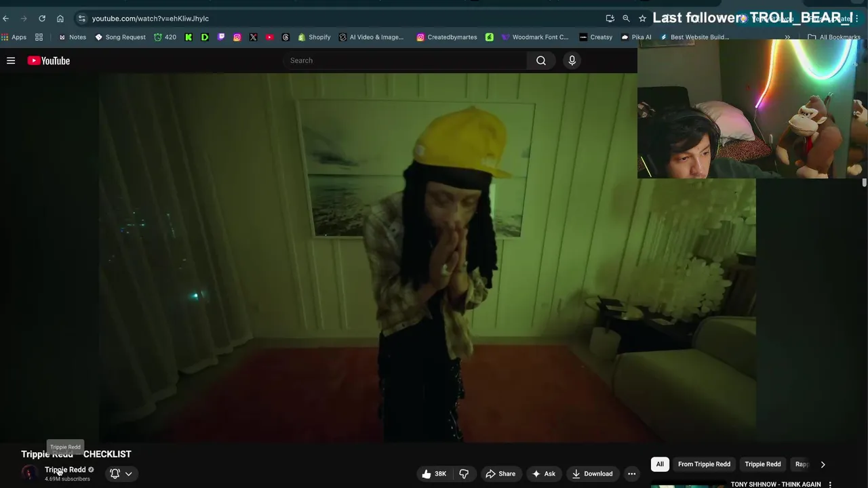
Task: Open the X bookmark icon
Action: [253, 37]
